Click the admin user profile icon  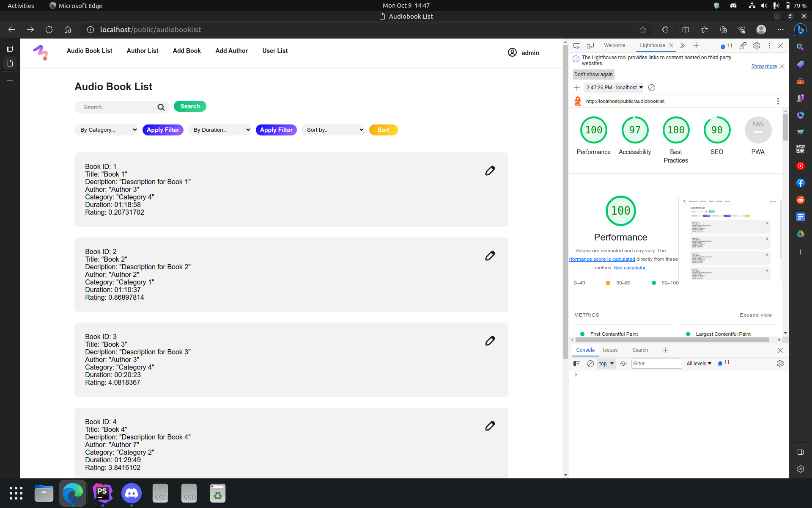512,52
